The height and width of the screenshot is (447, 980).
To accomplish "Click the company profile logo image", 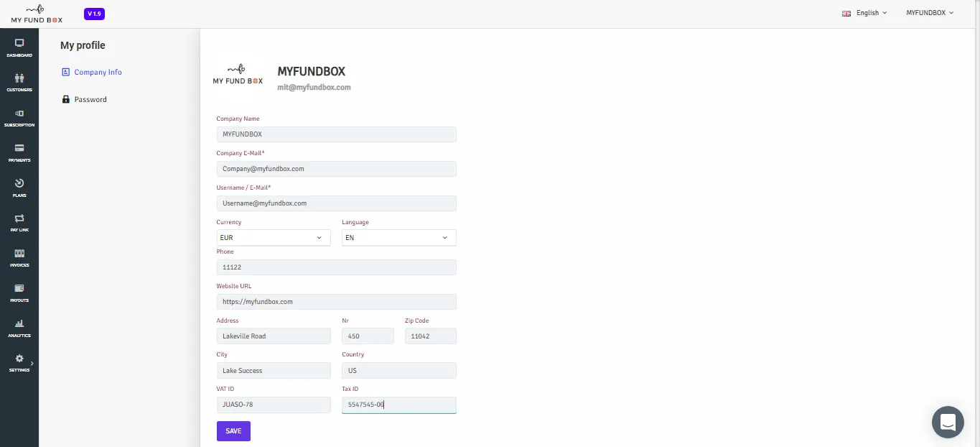I will 238,75.
